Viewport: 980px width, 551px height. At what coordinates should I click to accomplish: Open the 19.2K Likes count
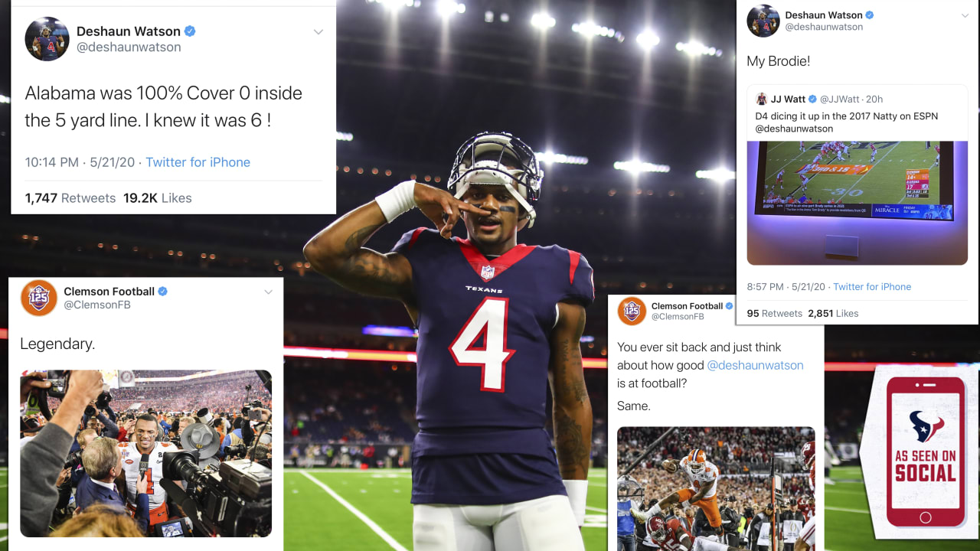(x=158, y=198)
